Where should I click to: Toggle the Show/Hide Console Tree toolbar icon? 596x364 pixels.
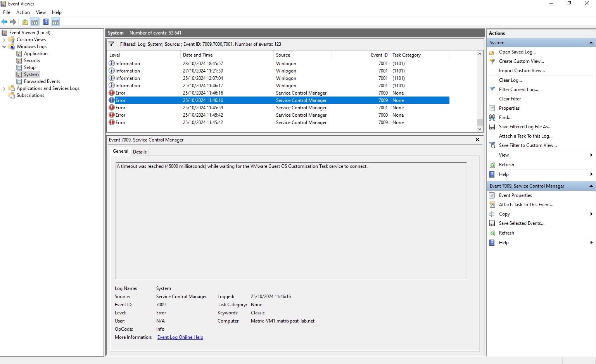(x=35, y=22)
